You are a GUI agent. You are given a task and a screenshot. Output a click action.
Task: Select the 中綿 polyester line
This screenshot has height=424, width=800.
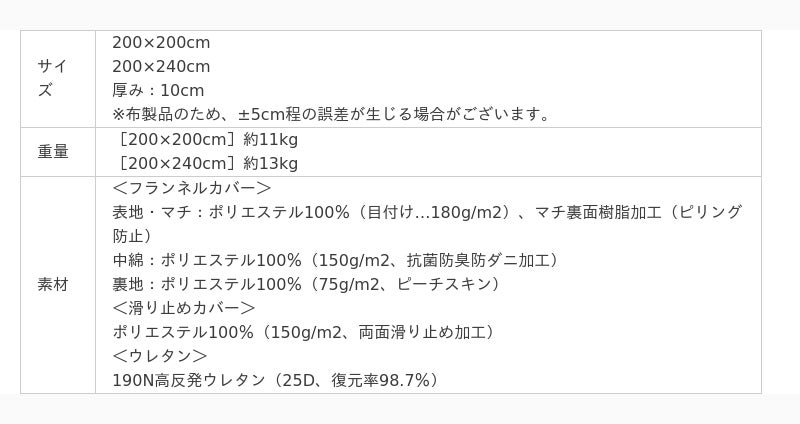(335, 260)
